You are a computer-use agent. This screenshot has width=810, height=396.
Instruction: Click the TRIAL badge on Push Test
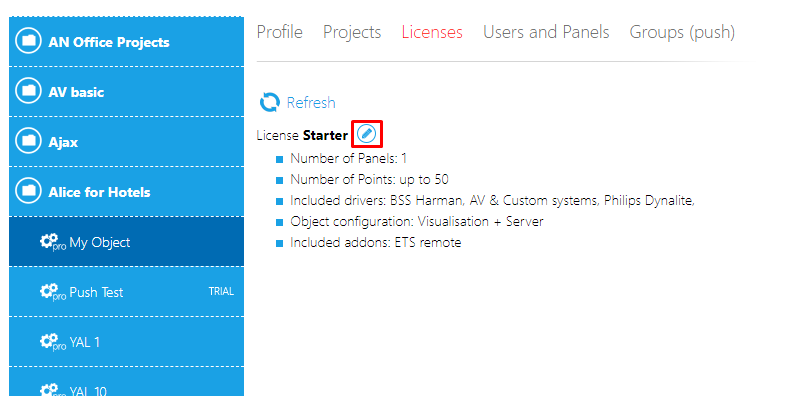[x=221, y=292]
